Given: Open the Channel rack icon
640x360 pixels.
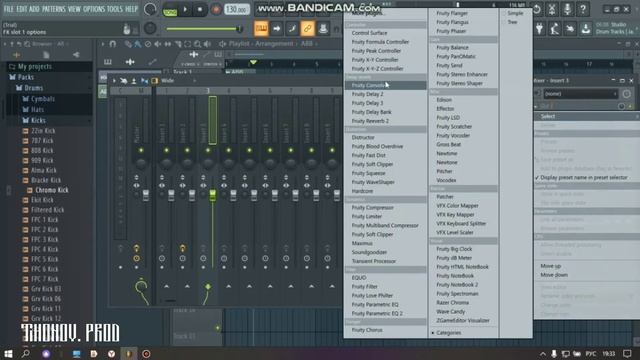Looking at the screenshot, I should click(x=292, y=29).
